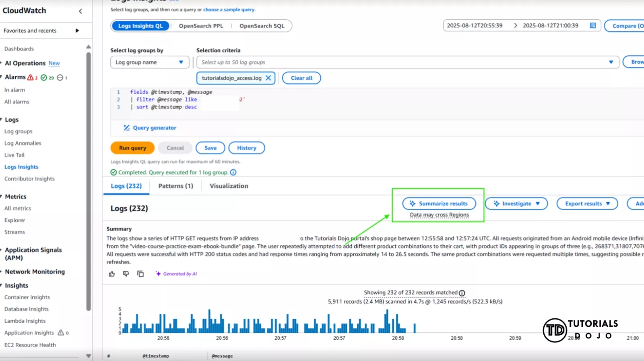The height and width of the screenshot is (361, 644).
Task: Click sidebar scrollbar down arrow
Action: [x=89, y=356]
